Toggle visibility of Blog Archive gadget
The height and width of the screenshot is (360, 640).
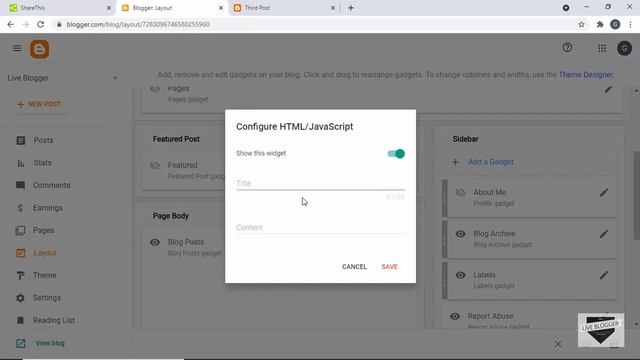460,234
